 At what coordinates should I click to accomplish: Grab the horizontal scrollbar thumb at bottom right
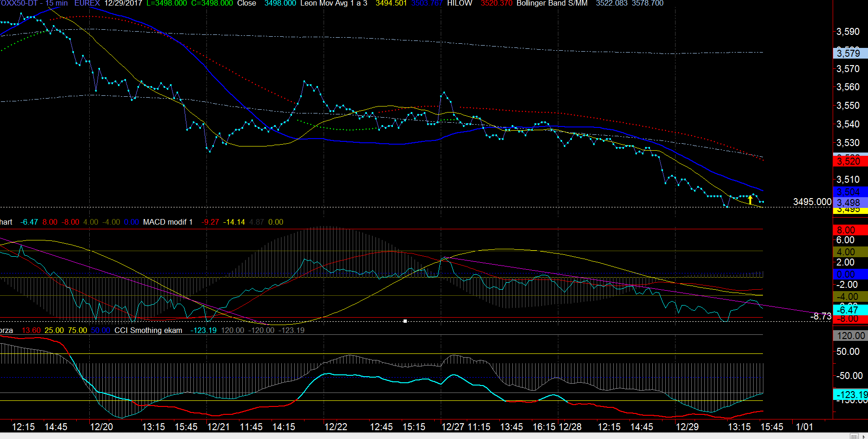(854, 436)
